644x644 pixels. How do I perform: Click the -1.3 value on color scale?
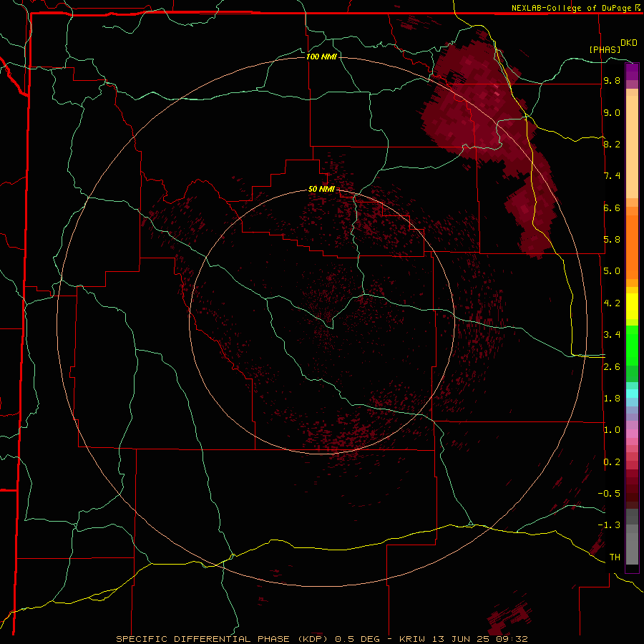pos(609,525)
